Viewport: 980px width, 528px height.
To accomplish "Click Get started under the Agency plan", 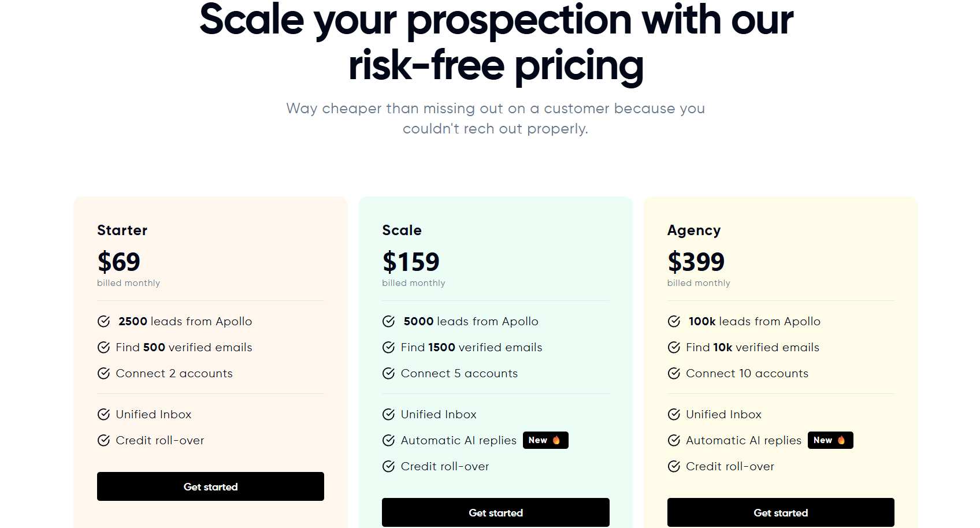I will pos(780,512).
